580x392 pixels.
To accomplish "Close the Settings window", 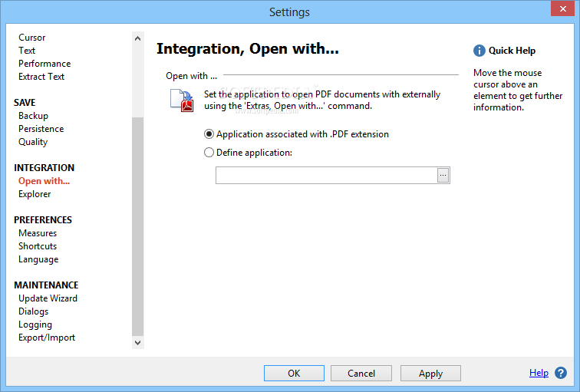I will click(561, 12).
